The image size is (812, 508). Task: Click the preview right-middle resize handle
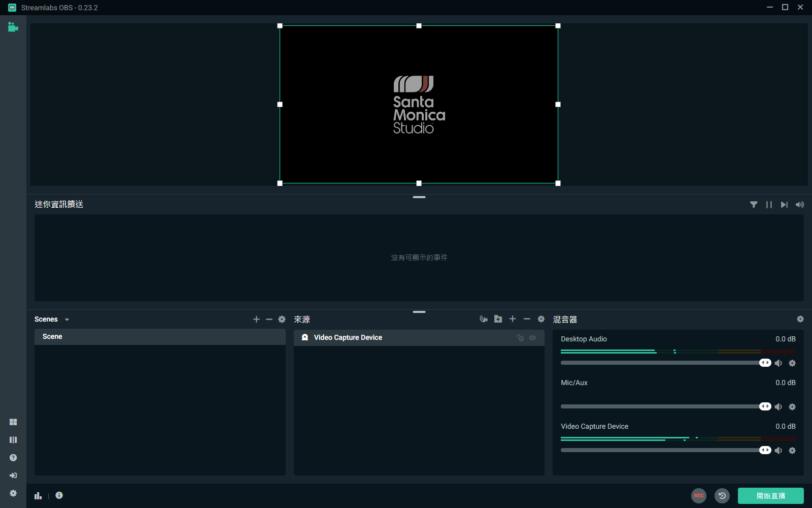coord(558,105)
